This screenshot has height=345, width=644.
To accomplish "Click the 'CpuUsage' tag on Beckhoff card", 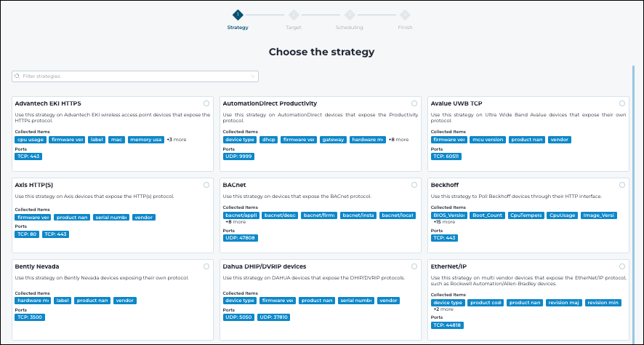I will point(563,215).
